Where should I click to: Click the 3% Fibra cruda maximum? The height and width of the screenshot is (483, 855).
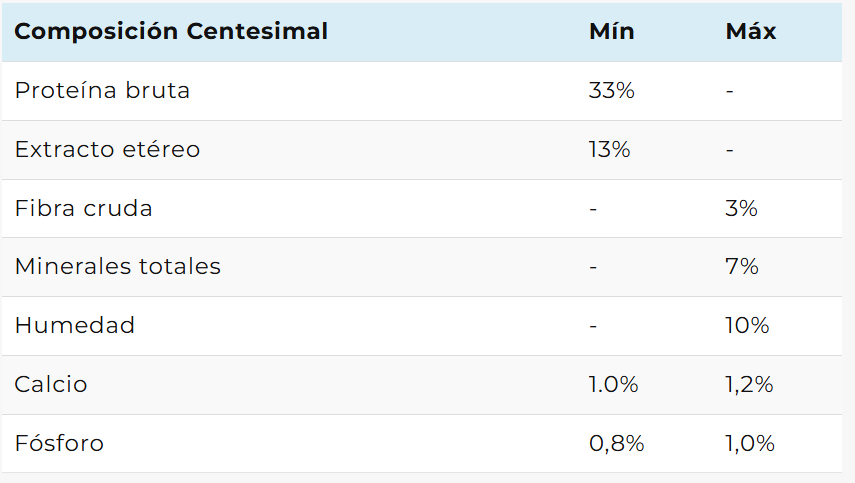tap(741, 209)
